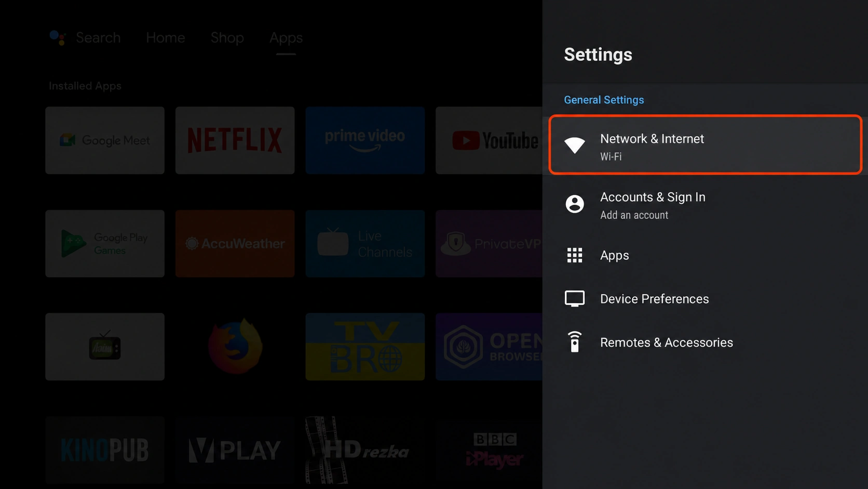Launch BBC iPlayer
868x489 pixels.
(489, 450)
